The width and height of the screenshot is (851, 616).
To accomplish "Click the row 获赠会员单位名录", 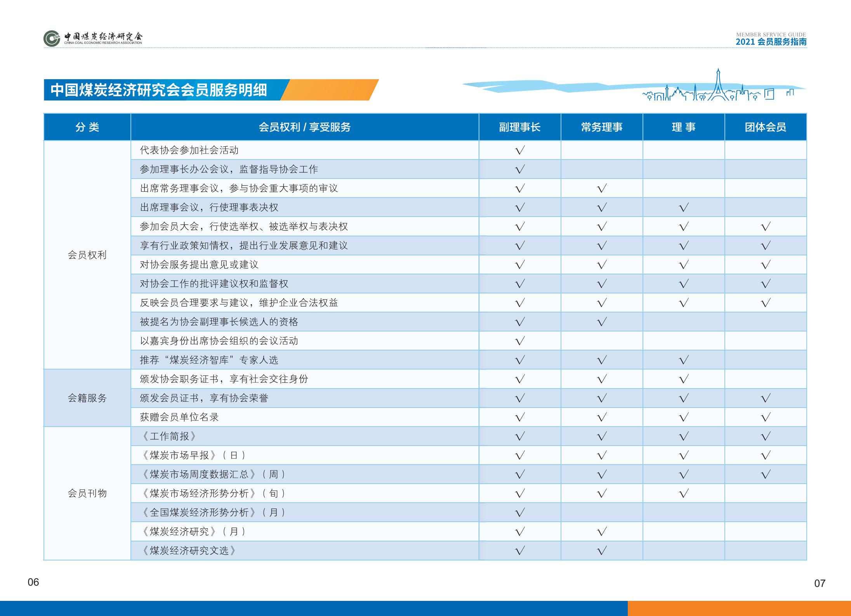I will pos(469,417).
